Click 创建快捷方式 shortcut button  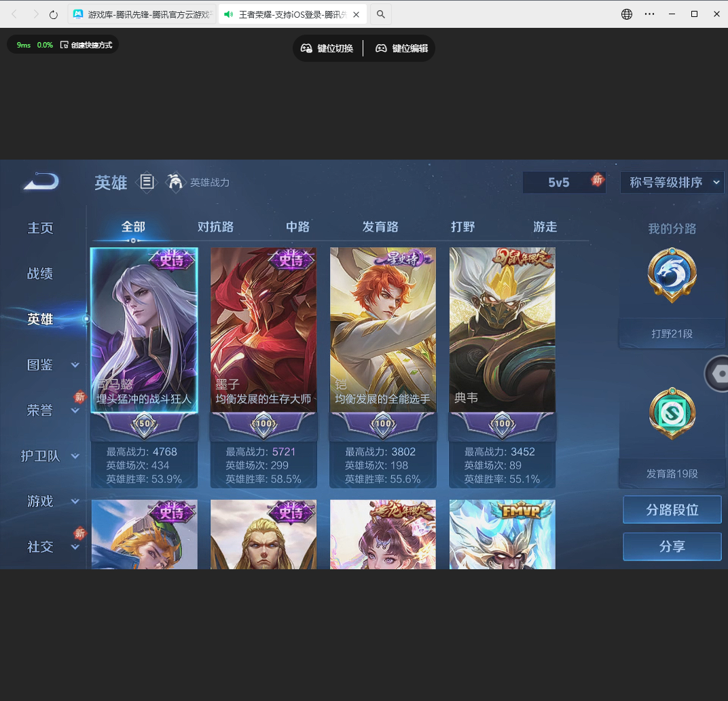(86, 45)
